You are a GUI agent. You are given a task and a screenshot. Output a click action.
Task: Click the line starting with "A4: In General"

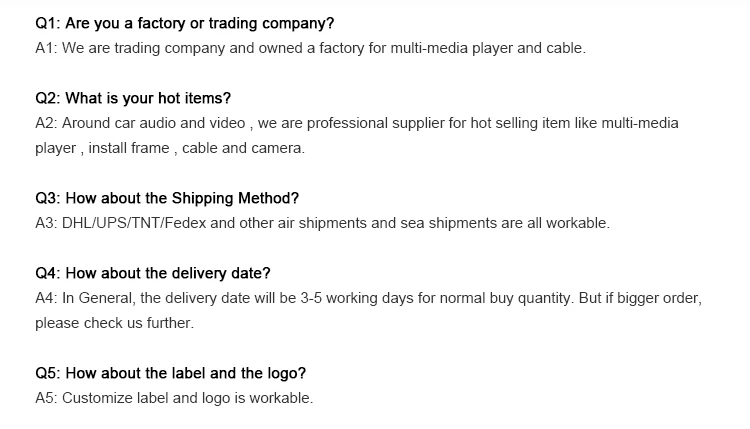click(x=368, y=298)
